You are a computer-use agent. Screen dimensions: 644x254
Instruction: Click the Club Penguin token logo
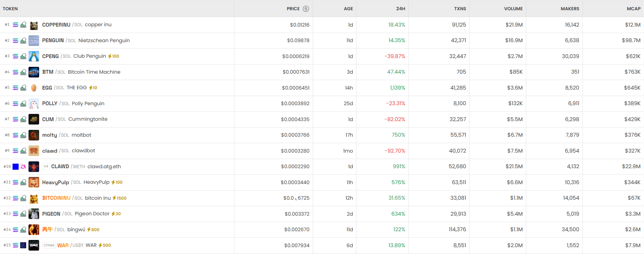point(34,56)
